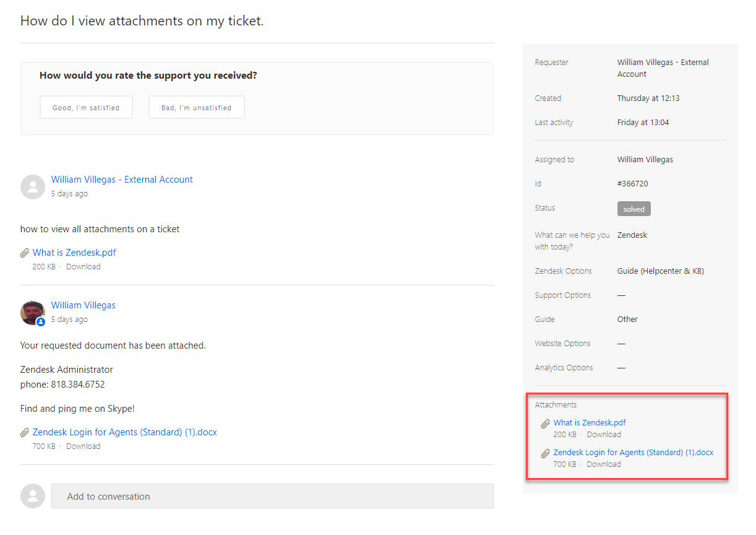Open What is Zendesk.pdf in the conversation
Image resolution: width=756 pixels, height=535 pixels.
click(x=74, y=253)
